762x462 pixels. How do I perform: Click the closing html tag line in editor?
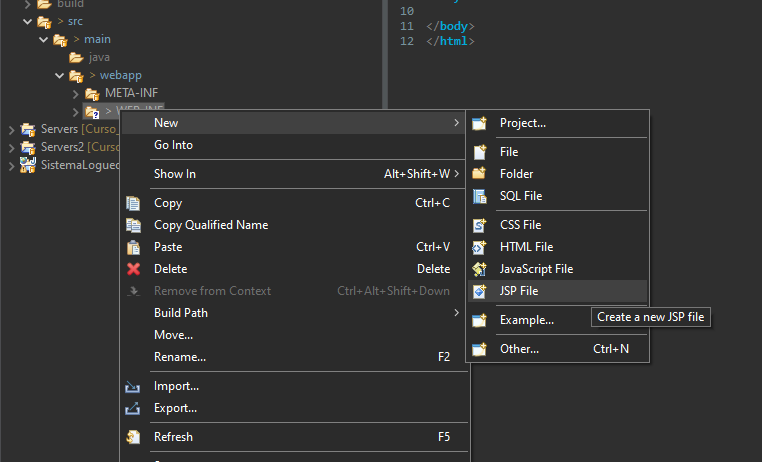450,41
